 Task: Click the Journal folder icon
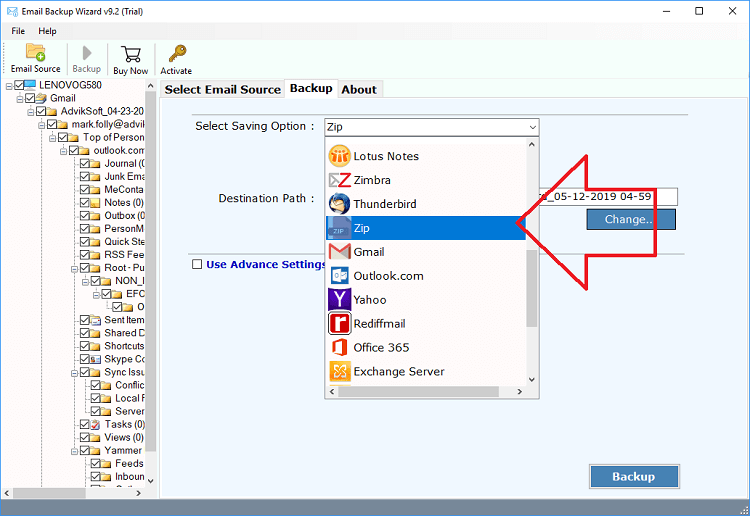95,164
